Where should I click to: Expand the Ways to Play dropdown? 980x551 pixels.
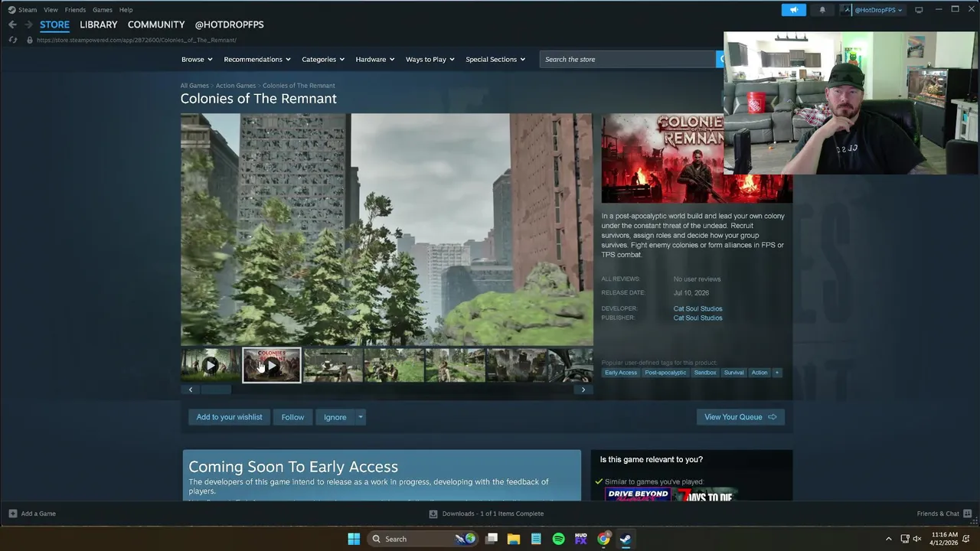[x=430, y=59]
